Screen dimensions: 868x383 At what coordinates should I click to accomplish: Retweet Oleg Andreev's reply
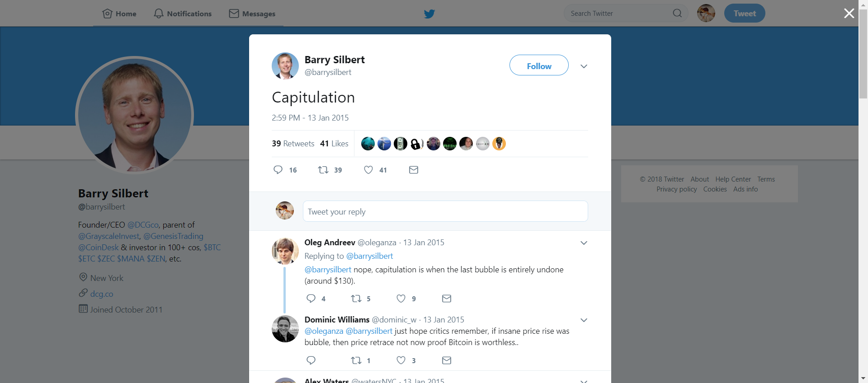coord(356,299)
